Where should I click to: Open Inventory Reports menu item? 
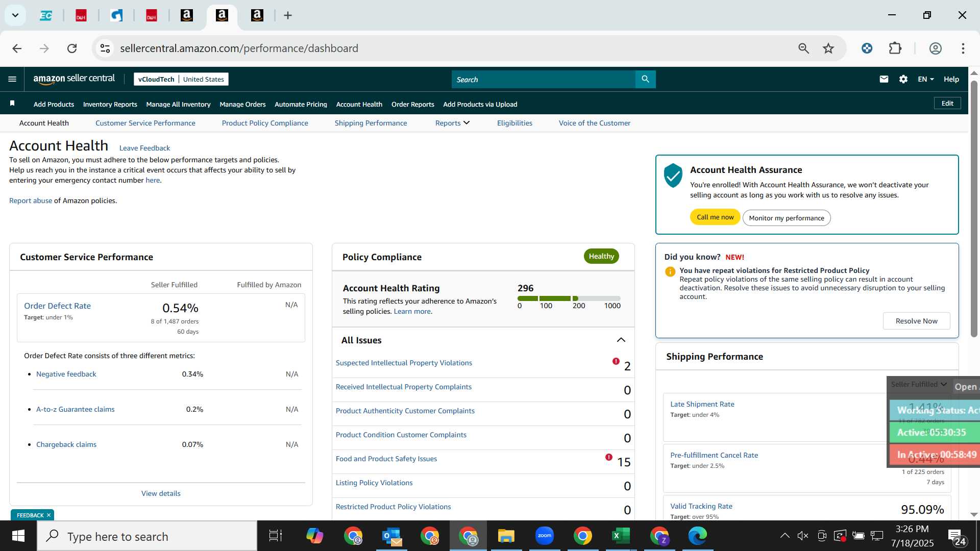pyautogui.click(x=110, y=104)
